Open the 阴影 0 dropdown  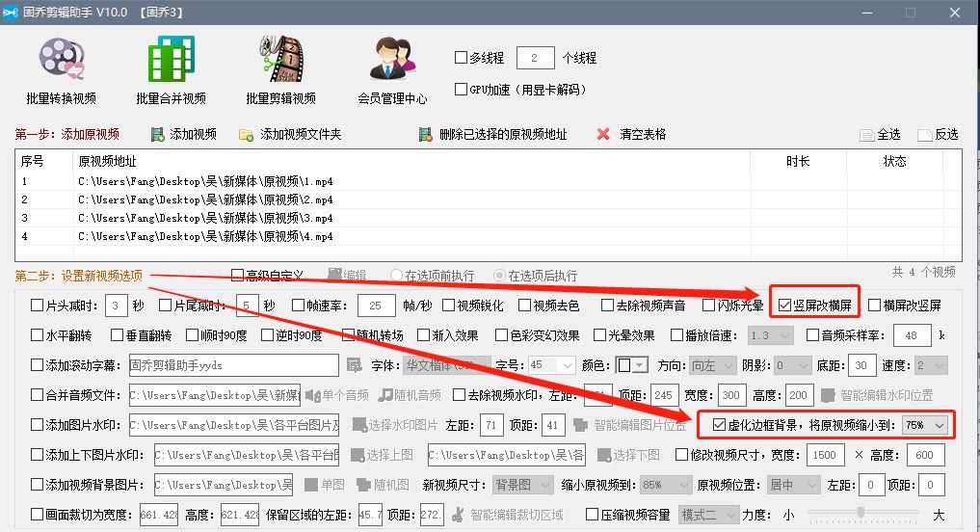tap(792, 365)
